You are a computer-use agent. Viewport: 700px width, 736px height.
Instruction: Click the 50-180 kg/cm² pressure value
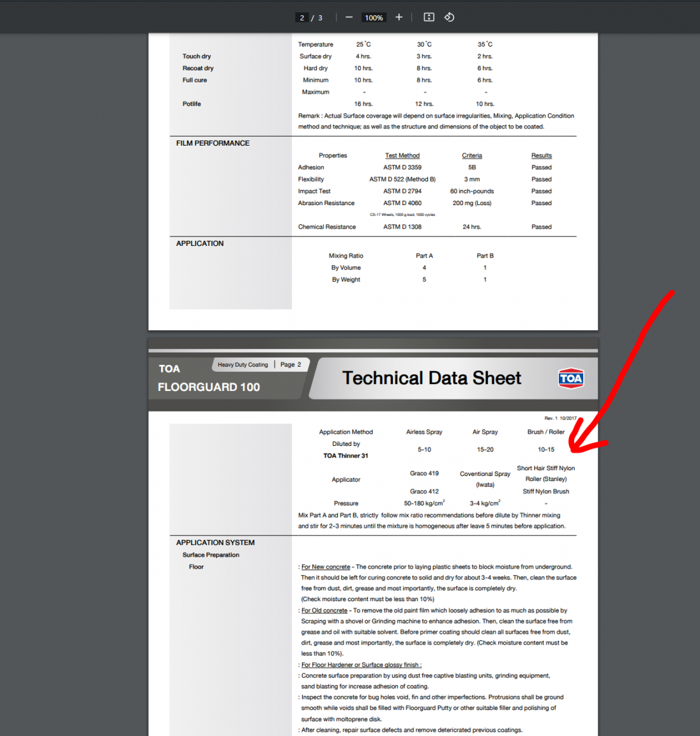click(424, 503)
